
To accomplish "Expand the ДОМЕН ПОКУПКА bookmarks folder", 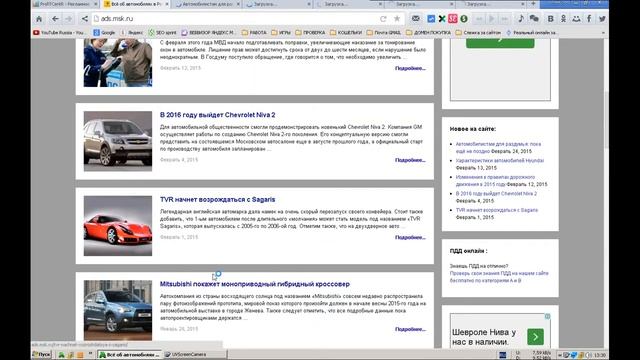I will pos(429,32).
